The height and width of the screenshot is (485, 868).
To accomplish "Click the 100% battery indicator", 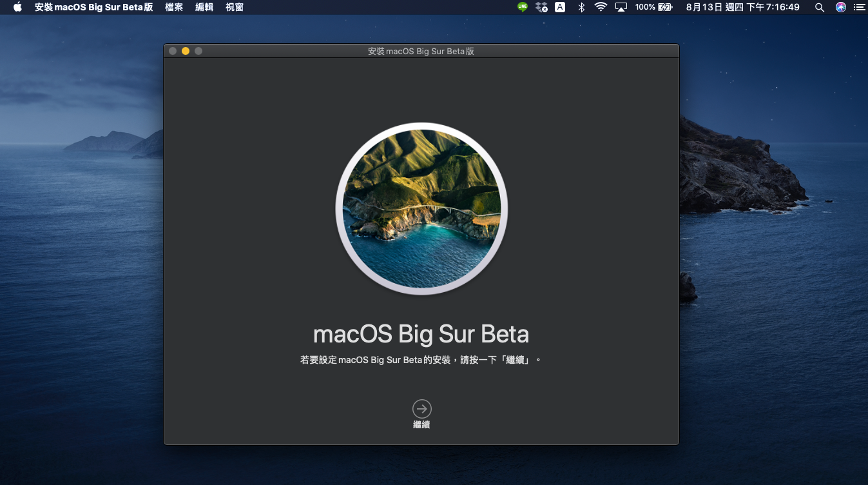I will [x=653, y=7].
